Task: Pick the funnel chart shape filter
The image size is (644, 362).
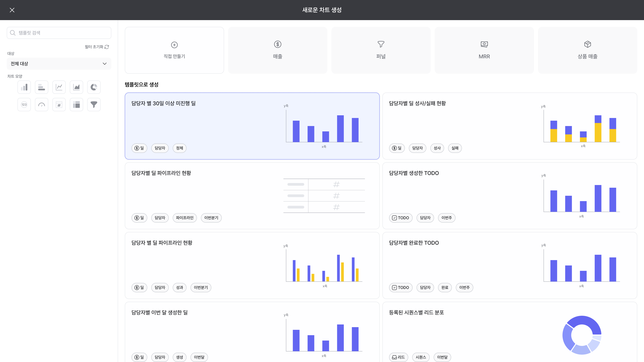Action: point(94,105)
